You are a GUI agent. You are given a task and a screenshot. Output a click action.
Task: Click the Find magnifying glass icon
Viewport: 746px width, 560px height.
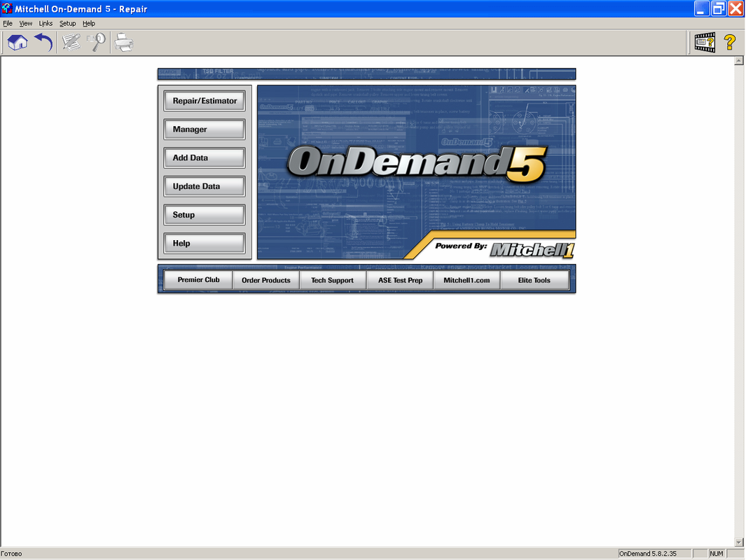[x=97, y=43]
